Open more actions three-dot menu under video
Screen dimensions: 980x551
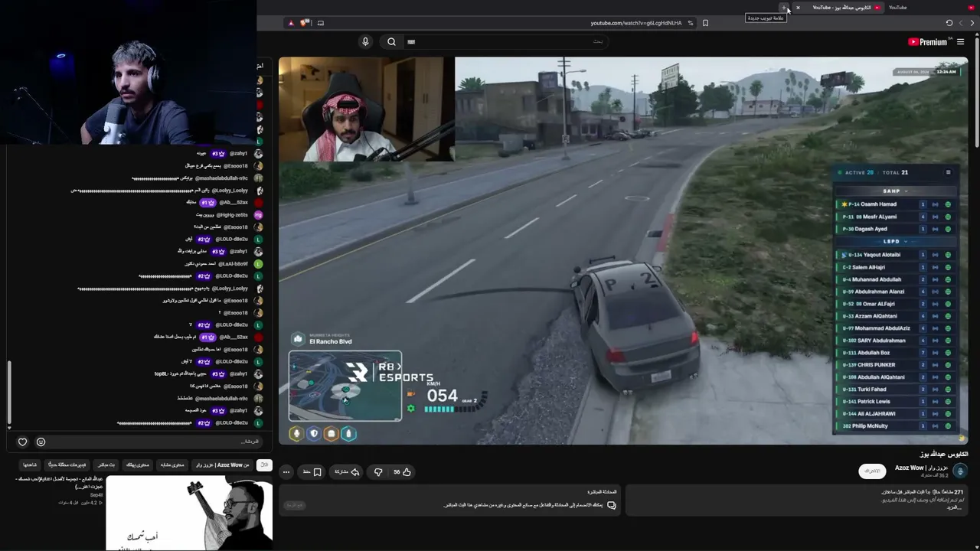click(x=286, y=472)
